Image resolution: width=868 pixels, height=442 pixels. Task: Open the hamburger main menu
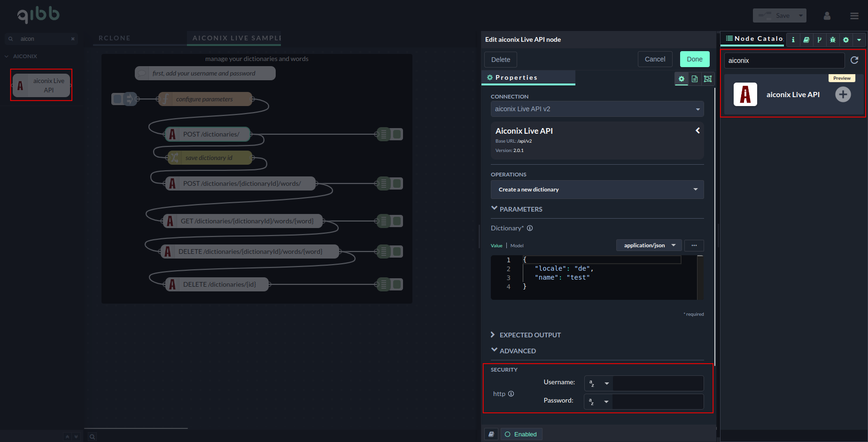[x=854, y=16]
